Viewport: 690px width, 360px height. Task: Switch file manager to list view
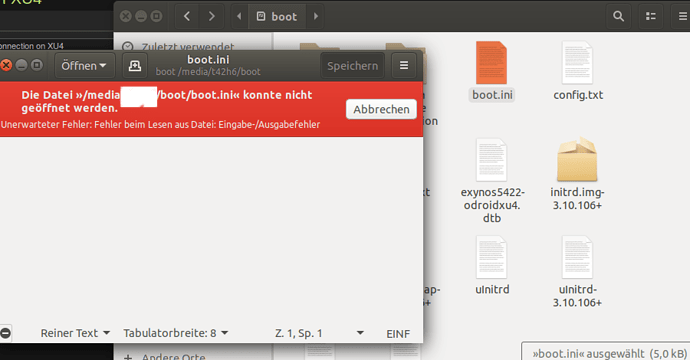coord(651,16)
